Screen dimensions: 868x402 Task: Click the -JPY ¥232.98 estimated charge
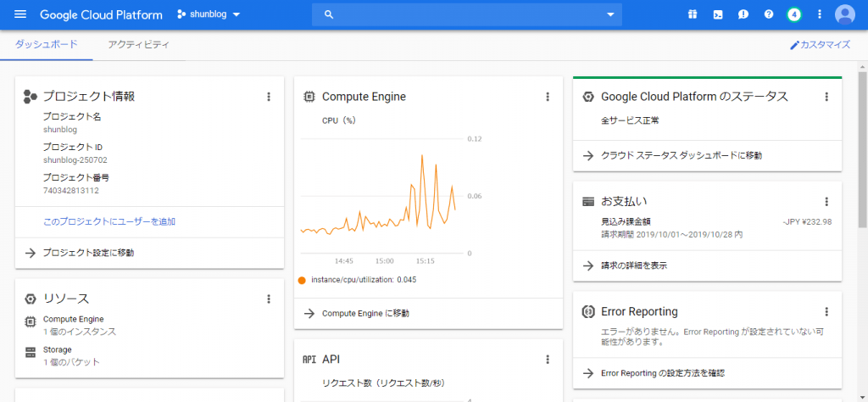click(x=807, y=221)
